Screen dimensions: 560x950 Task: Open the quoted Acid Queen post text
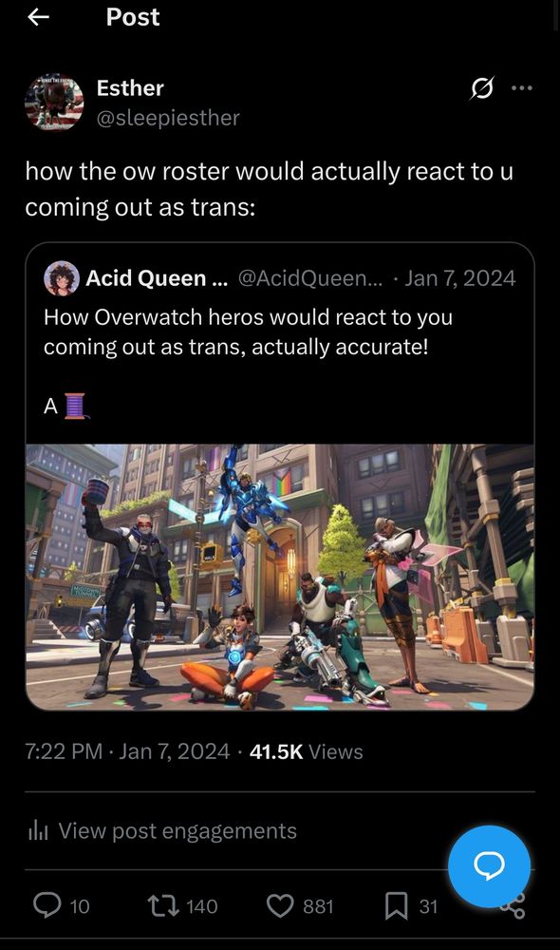pos(249,332)
